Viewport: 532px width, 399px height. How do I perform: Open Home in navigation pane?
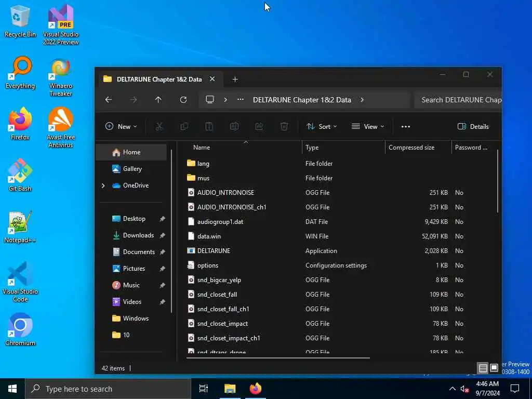(x=131, y=152)
